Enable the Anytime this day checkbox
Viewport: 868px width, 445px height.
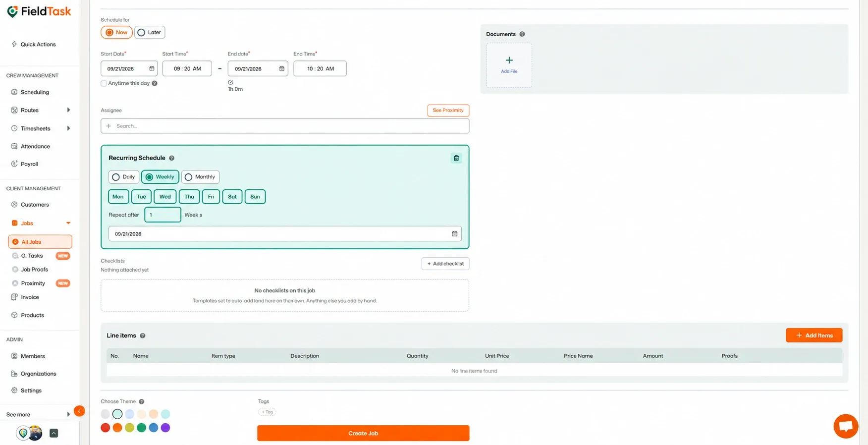click(x=104, y=83)
